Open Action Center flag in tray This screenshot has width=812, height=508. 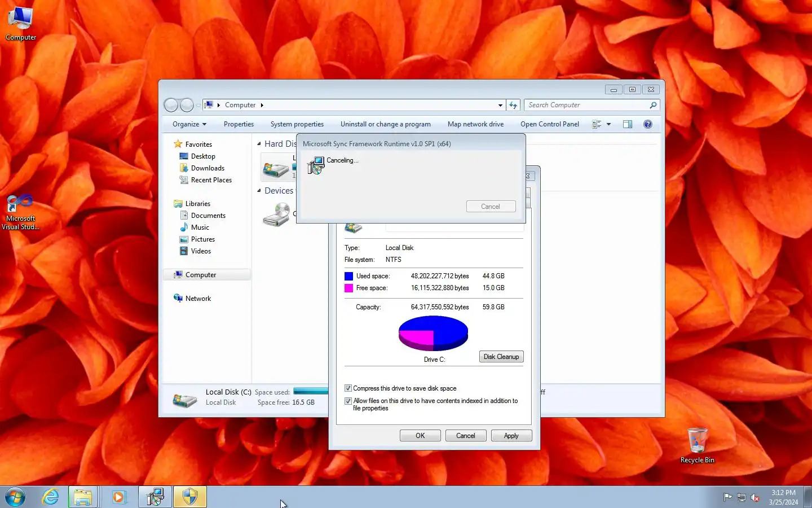(x=727, y=497)
